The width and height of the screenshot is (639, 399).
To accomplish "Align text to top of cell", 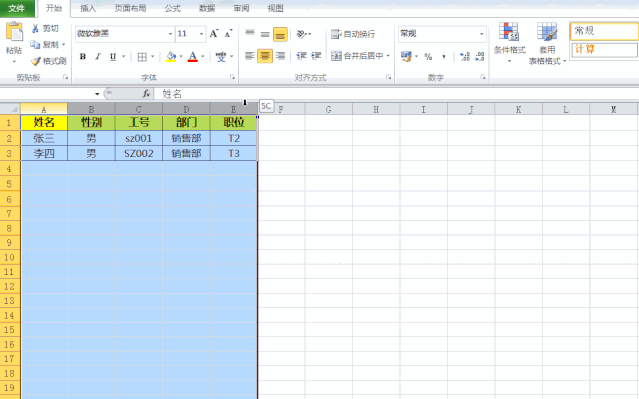I will (x=250, y=34).
